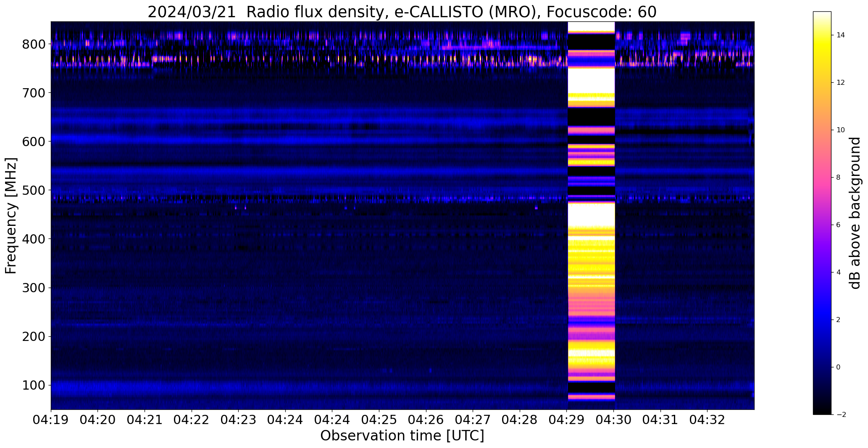This screenshot has height=448, width=868.
Task: Click the 'dB above background' colorbar label
Action: (x=855, y=213)
